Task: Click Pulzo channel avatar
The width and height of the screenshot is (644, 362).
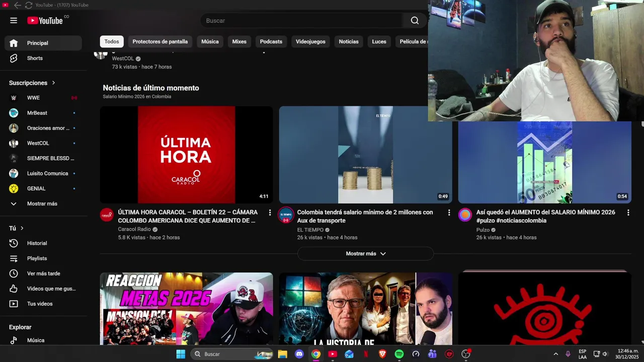Action: [465, 215]
